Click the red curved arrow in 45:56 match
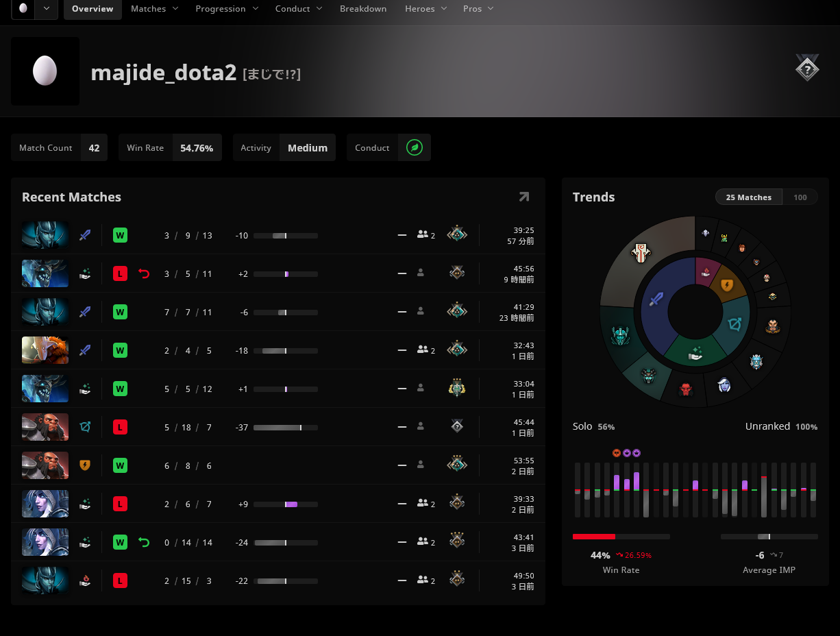Screen dimensions: 840x636 coord(144,273)
